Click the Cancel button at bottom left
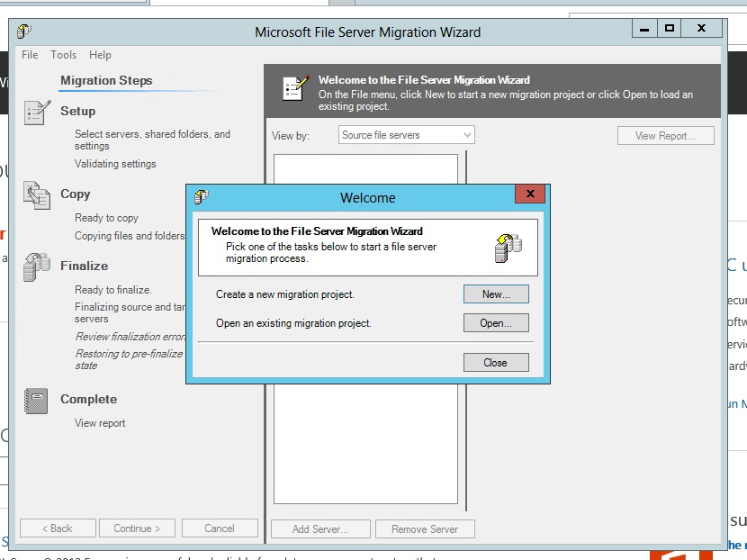747x560 pixels. (220, 528)
